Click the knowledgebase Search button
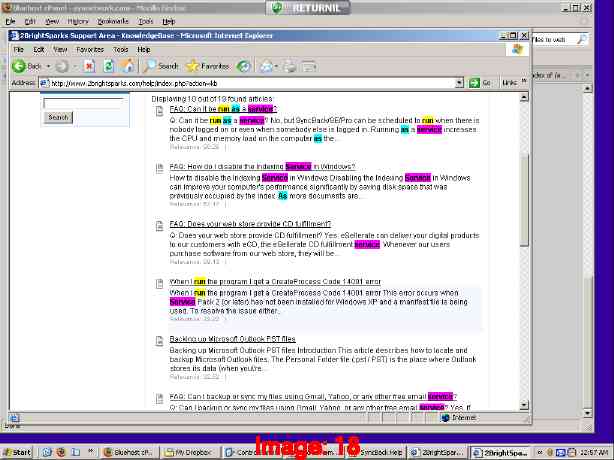Image resolution: width=614 pixels, height=460 pixels. pyautogui.click(x=58, y=117)
